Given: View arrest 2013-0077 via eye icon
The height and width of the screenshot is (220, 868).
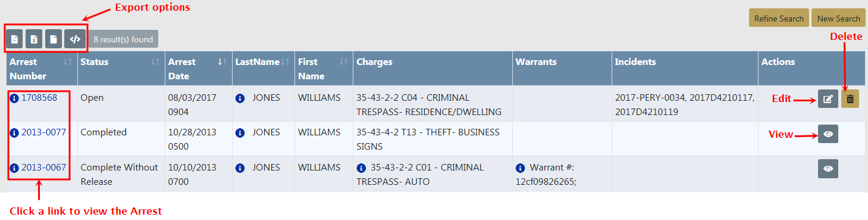Looking at the screenshot, I should click(x=828, y=134).
